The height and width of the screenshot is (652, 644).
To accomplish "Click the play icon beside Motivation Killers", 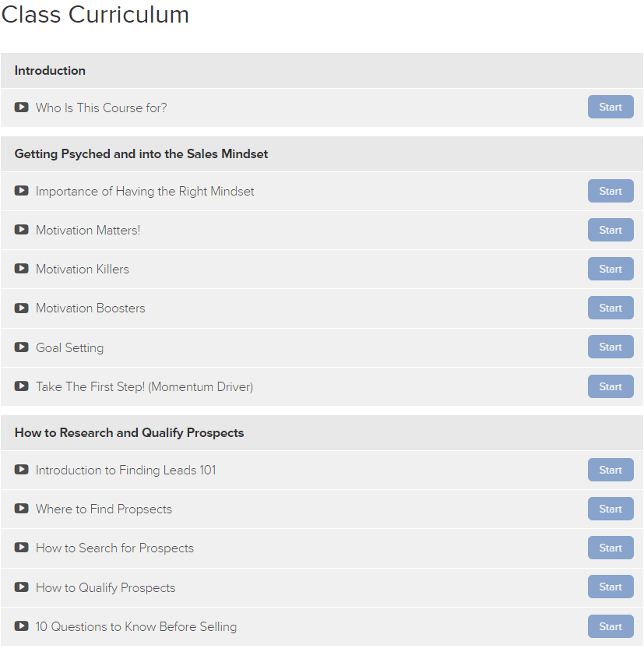I will [x=22, y=269].
